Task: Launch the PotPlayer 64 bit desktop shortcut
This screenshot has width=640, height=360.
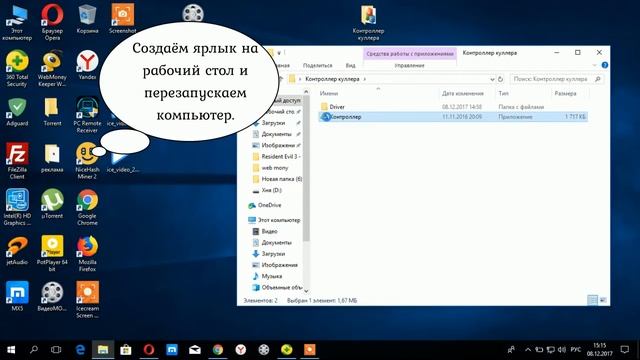Action: tap(52, 253)
